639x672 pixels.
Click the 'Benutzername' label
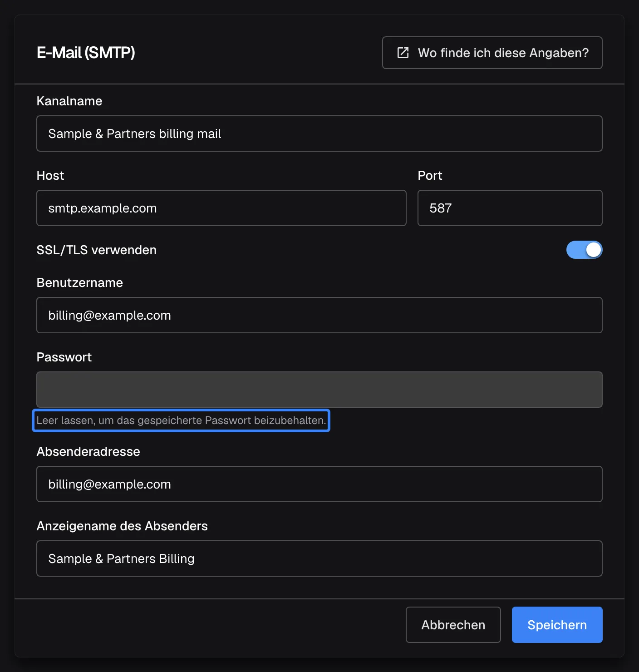coord(80,282)
